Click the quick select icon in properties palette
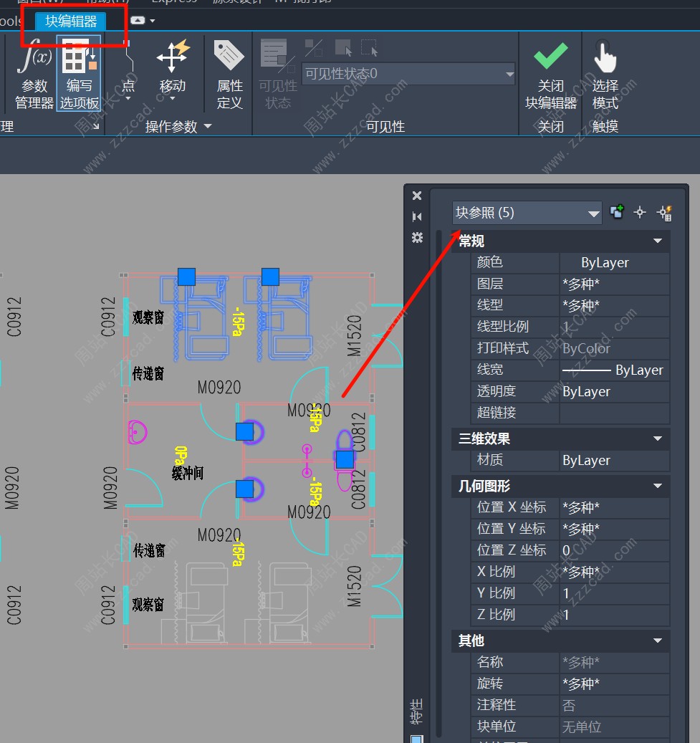Screen dimensions: 700x743 pos(664,212)
